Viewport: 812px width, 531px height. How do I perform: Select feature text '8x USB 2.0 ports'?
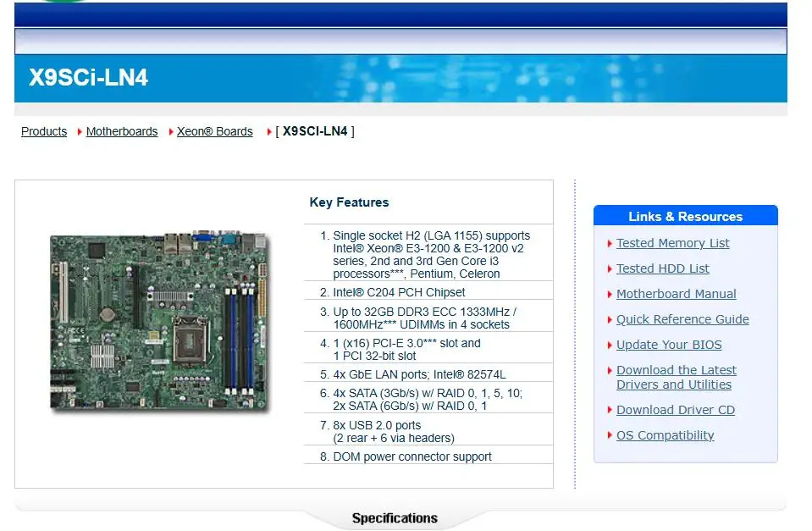377,425
